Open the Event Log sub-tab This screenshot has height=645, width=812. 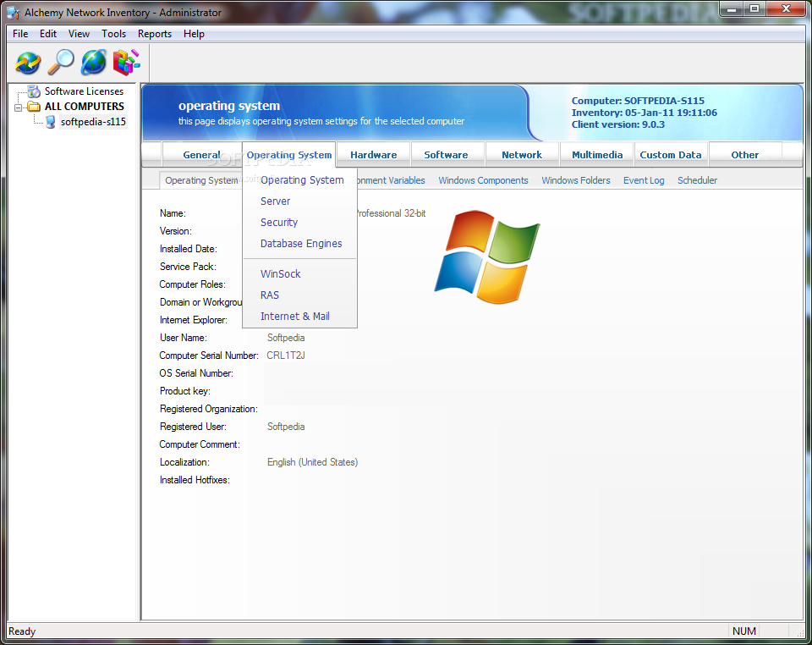point(644,180)
